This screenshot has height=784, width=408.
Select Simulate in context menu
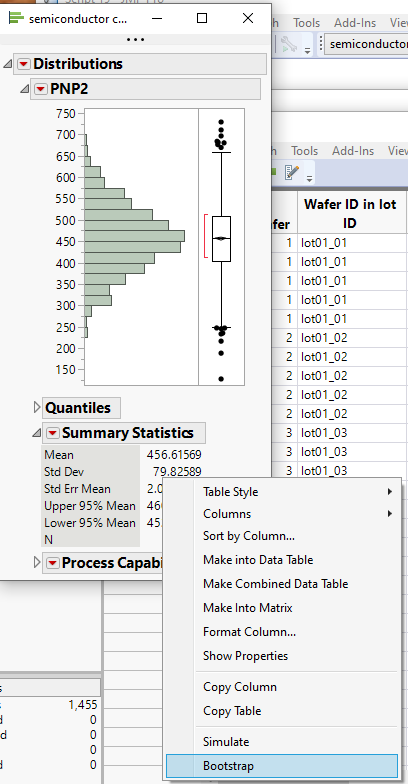[282, 742]
